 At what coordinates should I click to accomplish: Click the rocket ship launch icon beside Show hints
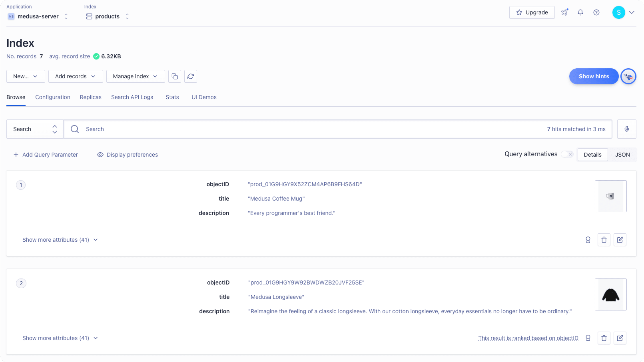(628, 76)
